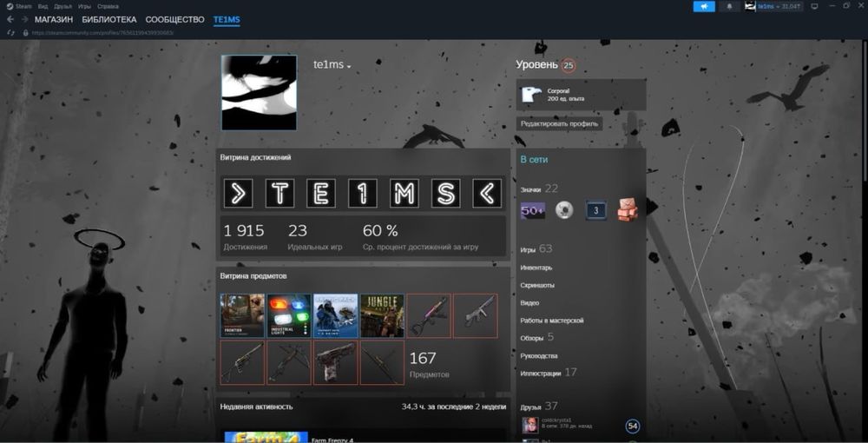Open the Руководства link
The width and height of the screenshot is (868, 443).
coord(539,356)
